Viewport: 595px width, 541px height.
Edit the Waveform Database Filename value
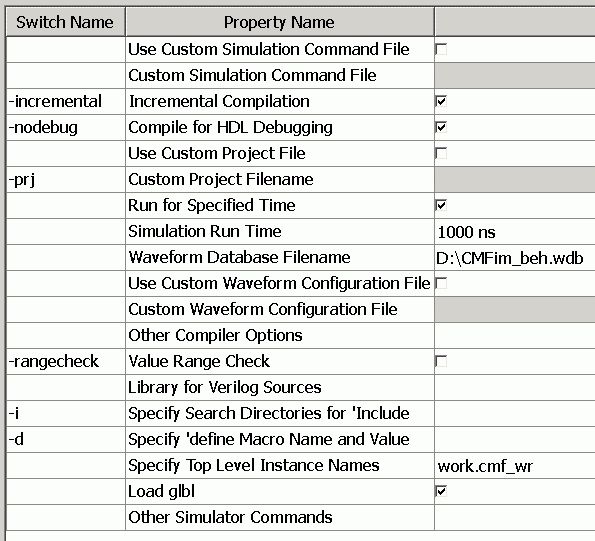[x=515, y=258]
